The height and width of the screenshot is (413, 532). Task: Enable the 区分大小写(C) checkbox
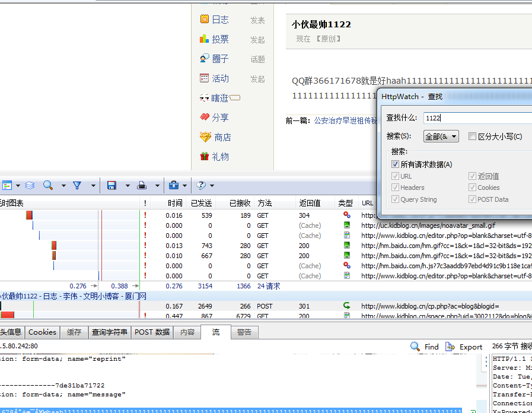click(x=472, y=136)
